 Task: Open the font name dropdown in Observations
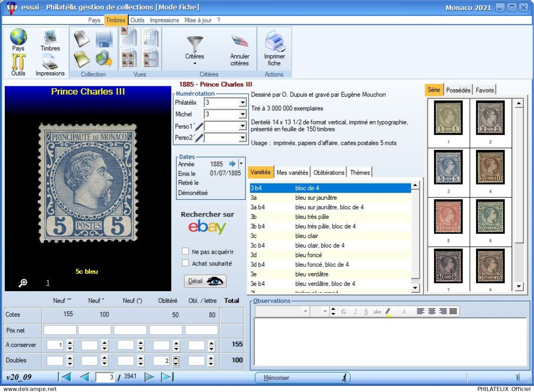pyautogui.click(x=305, y=312)
